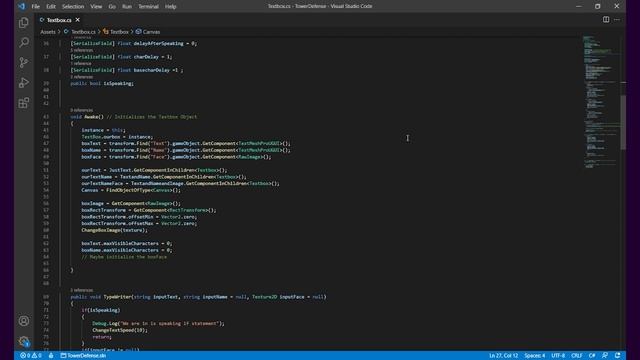The height and width of the screenshot is (360, 640).
Task: Click on 'void Awake()' method name
Action: (87, 117)
